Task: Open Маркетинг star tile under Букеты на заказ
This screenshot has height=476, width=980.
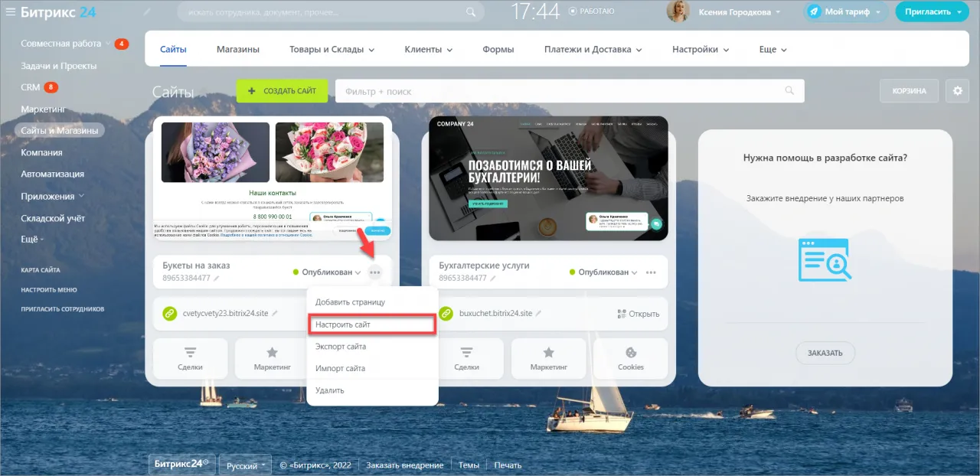Action: click(272, 359)
